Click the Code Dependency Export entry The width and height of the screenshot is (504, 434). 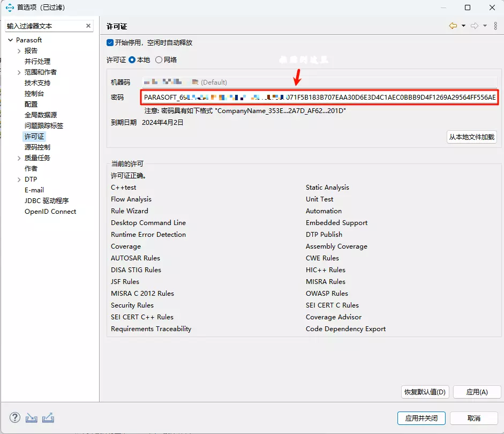pos(345,329)
